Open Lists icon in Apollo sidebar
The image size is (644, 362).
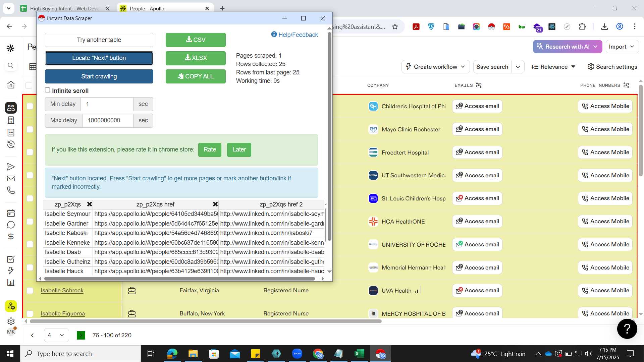pyautogui.click(x=11, y=132)
